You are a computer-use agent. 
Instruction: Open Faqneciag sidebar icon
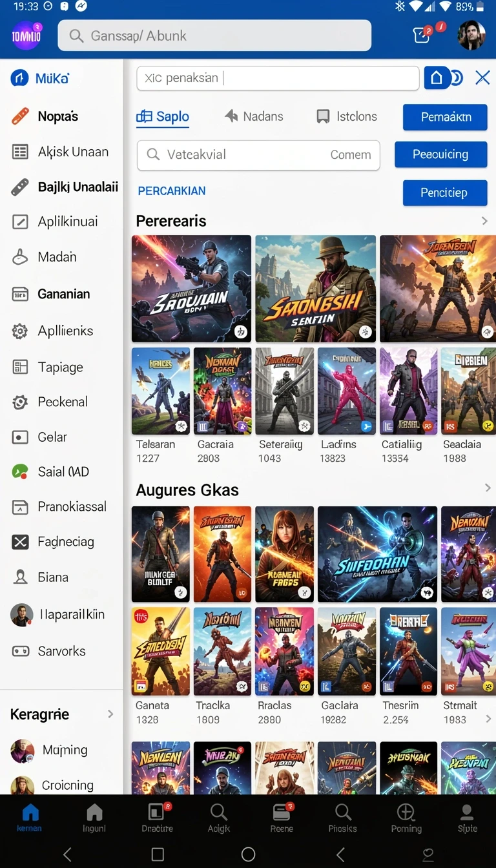[20, 542]
